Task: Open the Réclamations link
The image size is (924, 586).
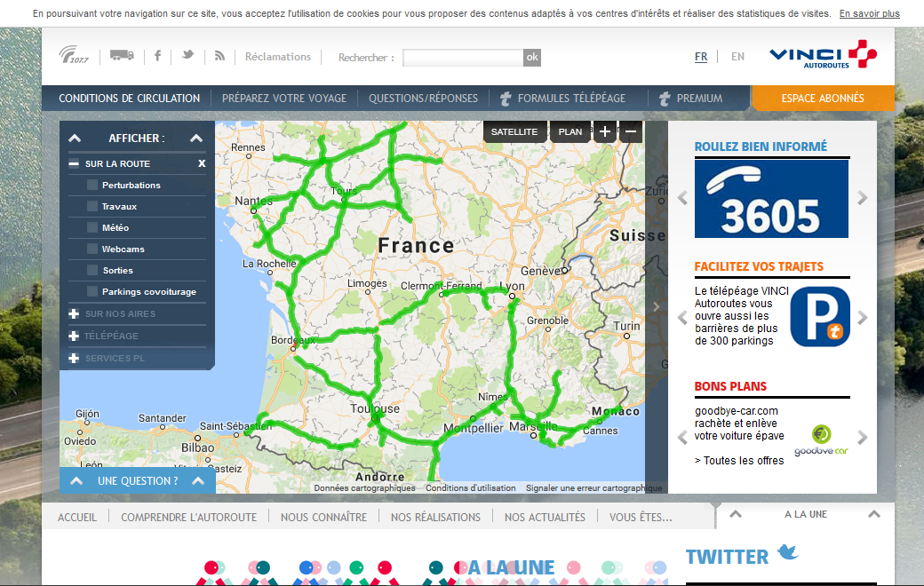Action: 277,57
